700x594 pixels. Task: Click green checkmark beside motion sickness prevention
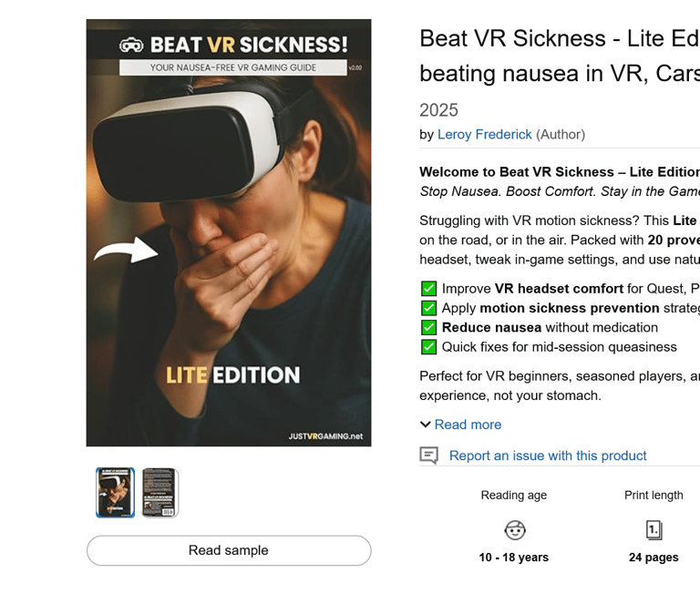428,308
